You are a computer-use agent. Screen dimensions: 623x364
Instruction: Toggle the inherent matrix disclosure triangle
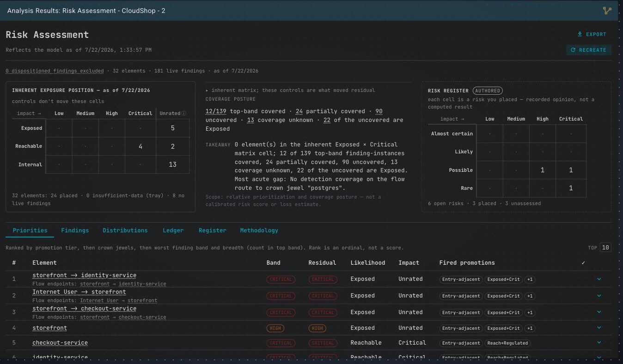click(x=207, y=91)
